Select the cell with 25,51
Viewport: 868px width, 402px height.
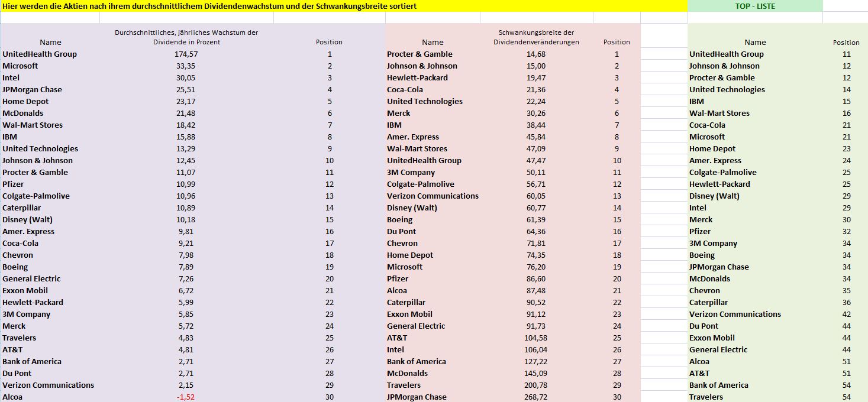[186, 89]
